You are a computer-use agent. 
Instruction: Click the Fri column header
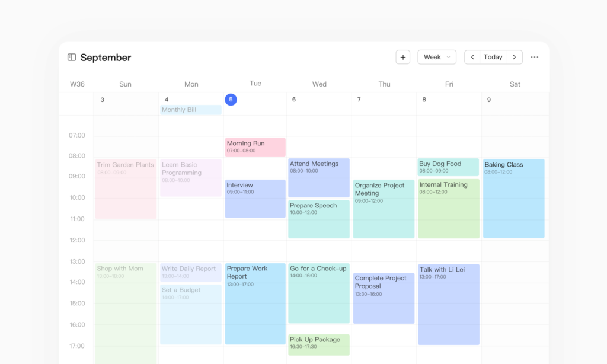pyautogui.click(x=449, y=84)
